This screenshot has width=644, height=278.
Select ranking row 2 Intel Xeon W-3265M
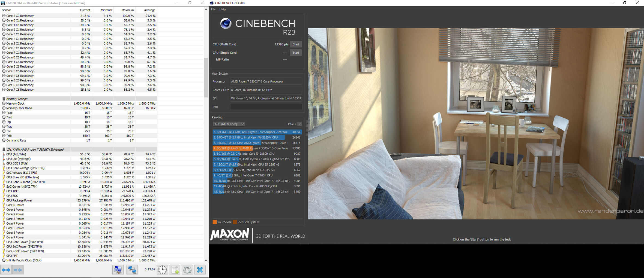257,137
